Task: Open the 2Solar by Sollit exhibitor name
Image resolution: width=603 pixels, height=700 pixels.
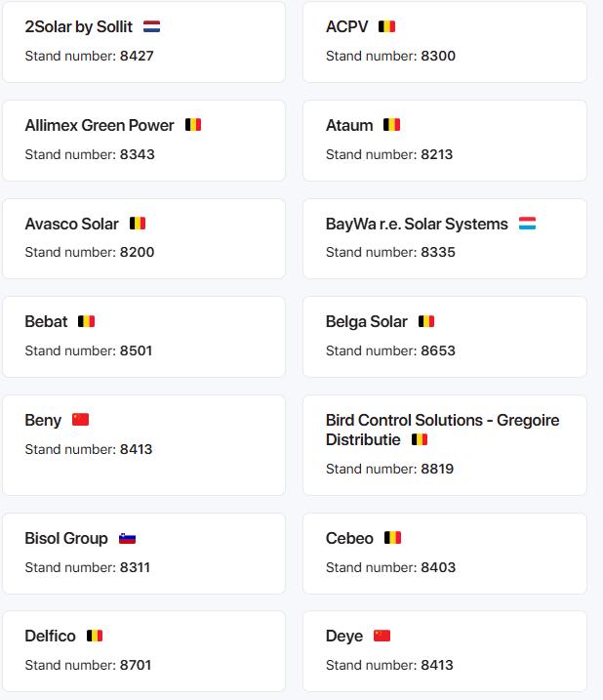Action: (x=79, y=26)
